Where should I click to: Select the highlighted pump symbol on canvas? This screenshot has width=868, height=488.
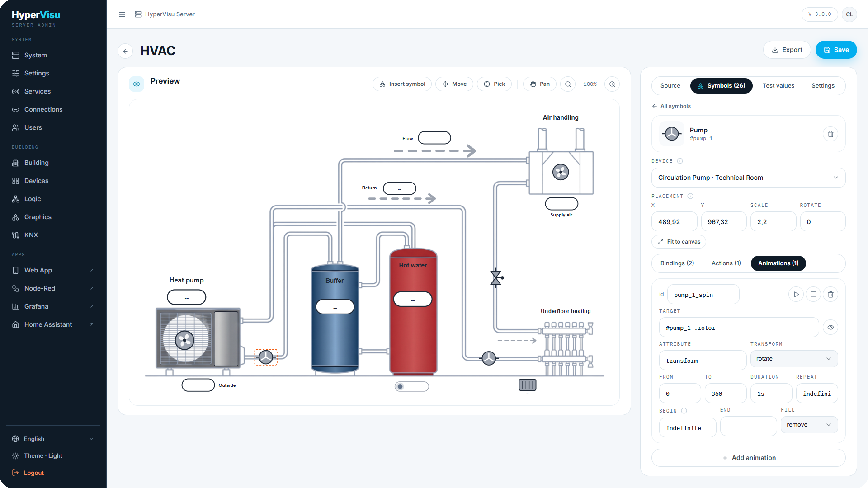click(266, 357)
